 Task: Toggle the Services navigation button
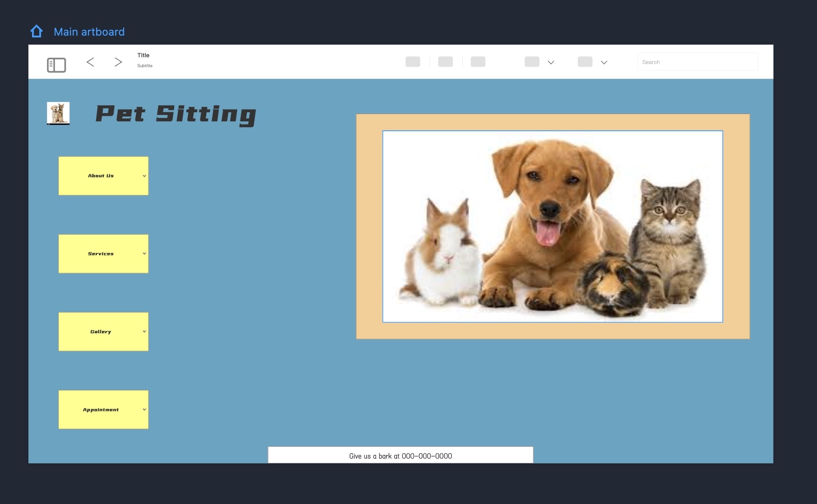[103, 253]
